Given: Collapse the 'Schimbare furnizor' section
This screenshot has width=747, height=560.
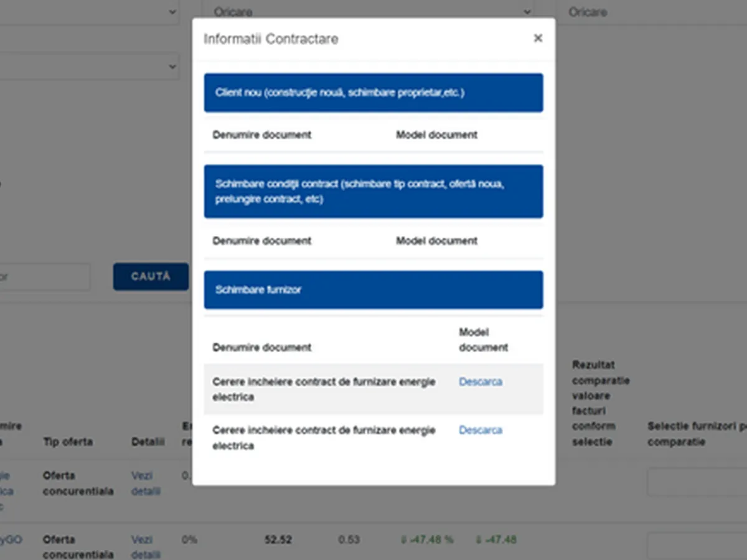Looking at the screenshot, I should point(373,290).
